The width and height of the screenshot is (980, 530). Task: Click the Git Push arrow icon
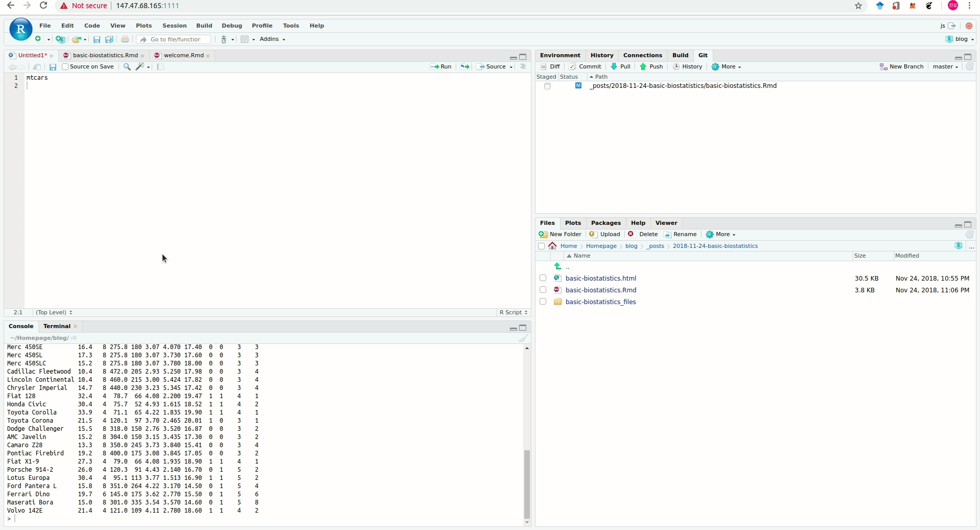click(x=643, y=66)
